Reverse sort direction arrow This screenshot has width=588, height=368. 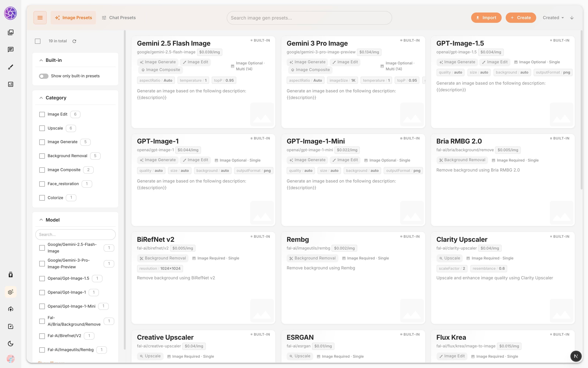pos(572,18)
